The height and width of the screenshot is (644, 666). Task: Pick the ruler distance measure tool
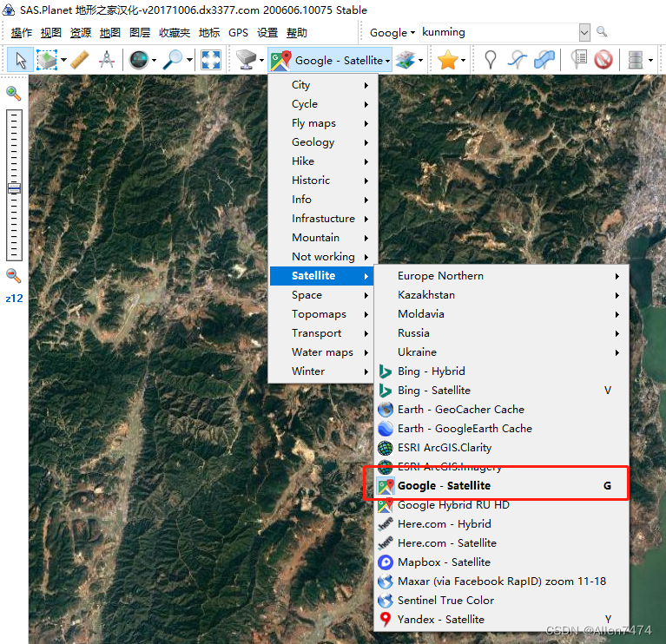[80, 60]
